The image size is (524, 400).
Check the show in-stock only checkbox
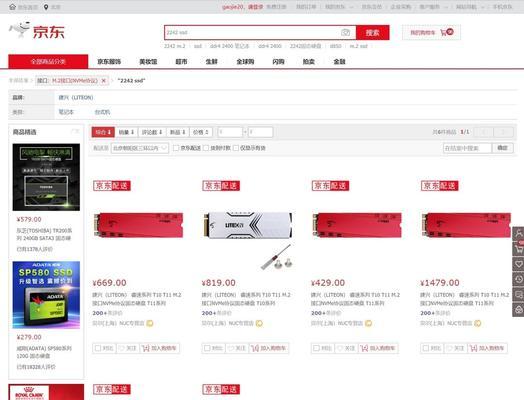click(x=236, y=148)
